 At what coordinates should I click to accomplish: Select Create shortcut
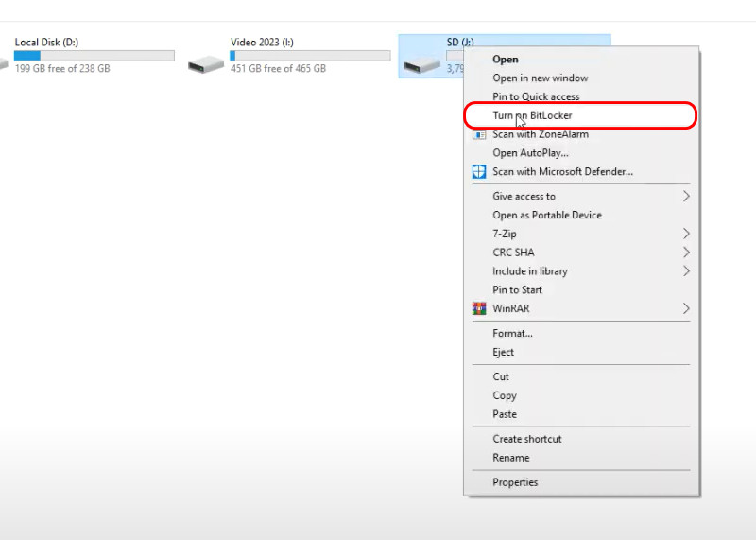click(x=581, y=439)
